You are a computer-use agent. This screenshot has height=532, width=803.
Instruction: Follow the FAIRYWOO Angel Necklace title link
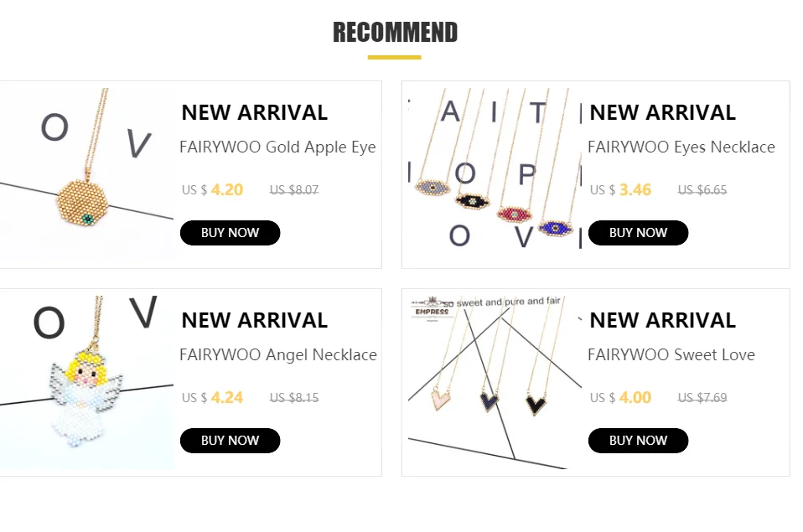(277, 355)
